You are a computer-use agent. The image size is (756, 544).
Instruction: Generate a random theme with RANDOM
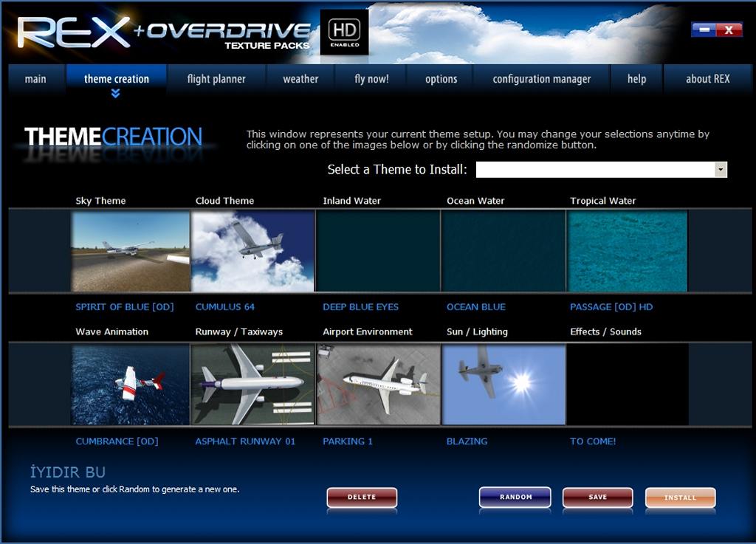click(515, 497)
